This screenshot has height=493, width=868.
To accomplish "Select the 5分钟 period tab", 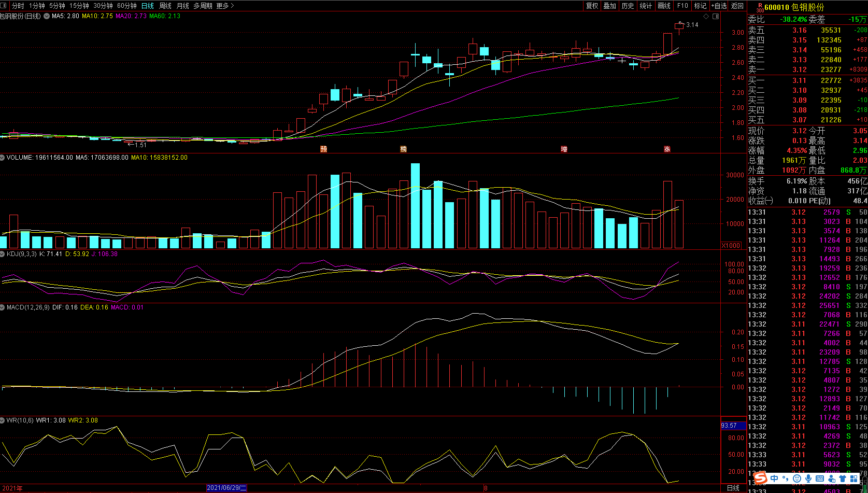I will click(57, 6).
